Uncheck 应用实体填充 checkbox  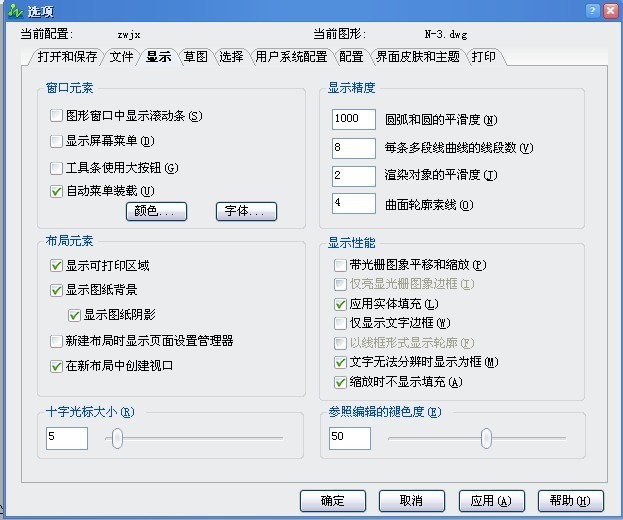[x=340, y=304]
